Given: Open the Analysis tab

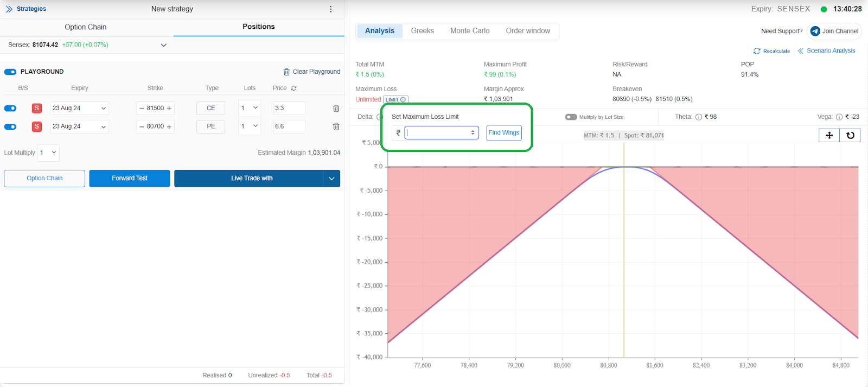Looking at the screenshot, I should pyautogui.click(x=380, y=31).
